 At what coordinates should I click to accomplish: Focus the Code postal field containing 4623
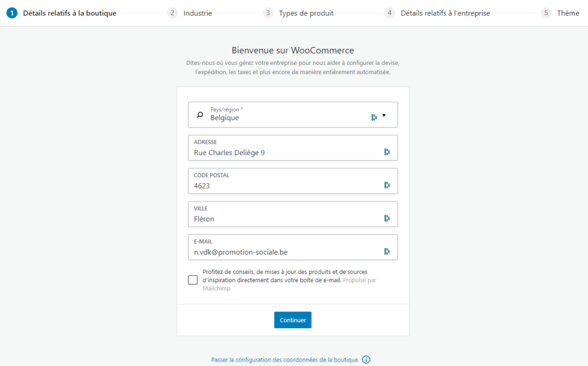click(x=293, y=181)
